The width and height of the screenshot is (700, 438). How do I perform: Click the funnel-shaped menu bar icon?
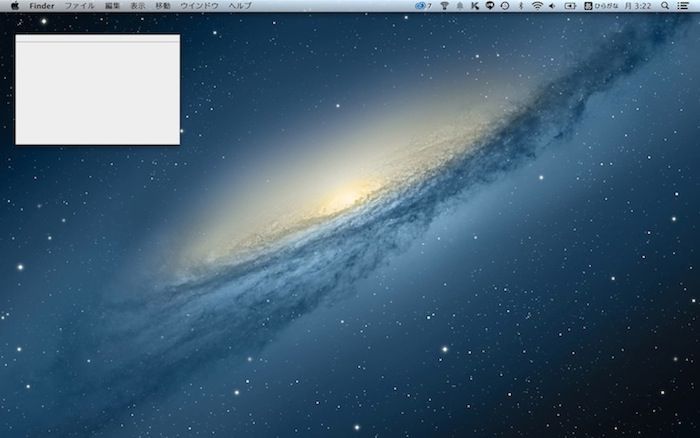pyautogui.click(x=444, y=6)
